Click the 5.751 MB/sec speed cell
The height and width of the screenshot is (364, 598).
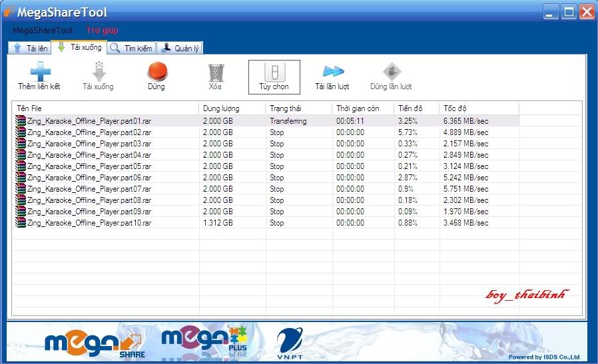(465, 189)
